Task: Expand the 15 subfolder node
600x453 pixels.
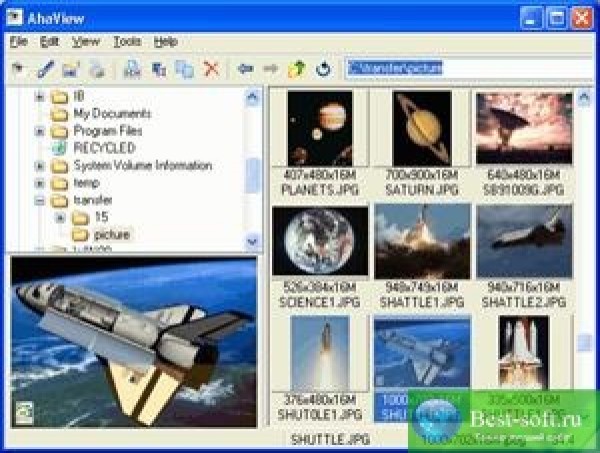Action: click(60, 218)
